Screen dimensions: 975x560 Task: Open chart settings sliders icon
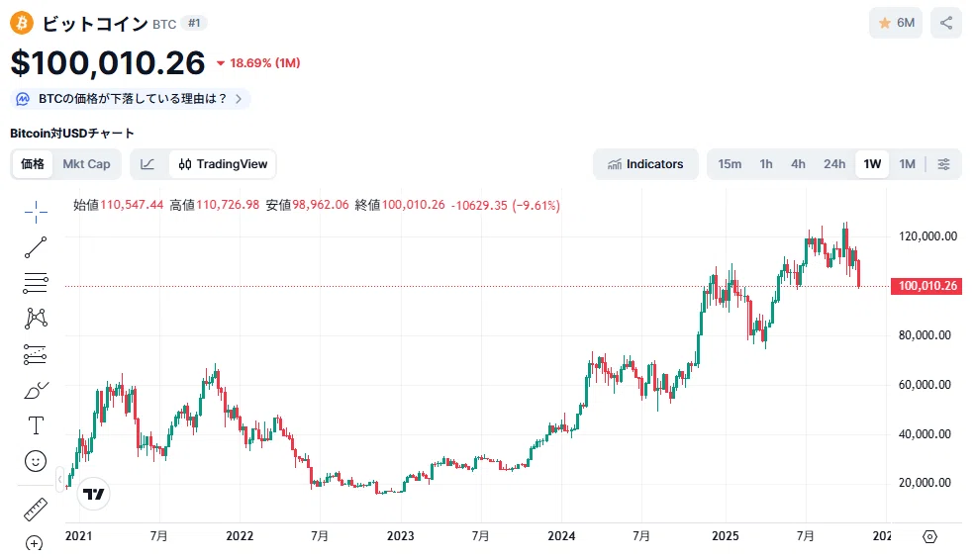pos(944,164)
